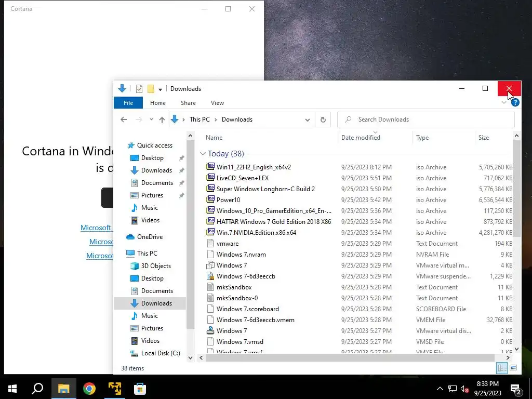Go back using the back arrow
This screenshot has width=532, height=399.
[124, 119]
